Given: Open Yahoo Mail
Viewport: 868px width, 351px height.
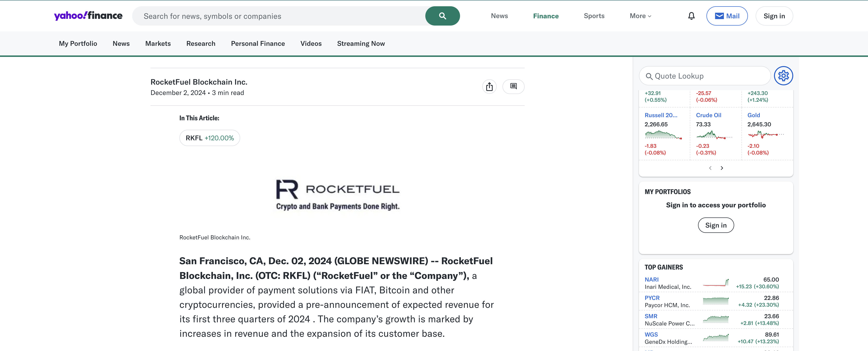Looking at the screenshot, I should 727,16.
